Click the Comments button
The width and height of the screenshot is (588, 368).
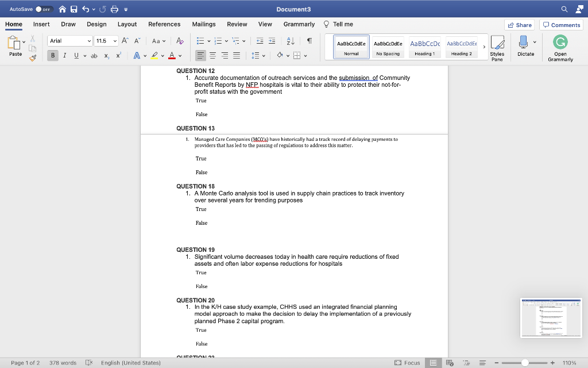562,25
